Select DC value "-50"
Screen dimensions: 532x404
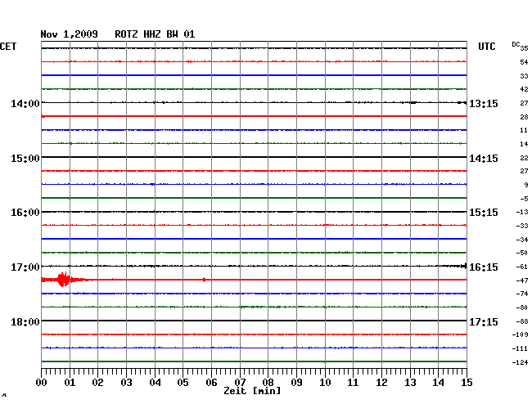[x=522, y=253]
